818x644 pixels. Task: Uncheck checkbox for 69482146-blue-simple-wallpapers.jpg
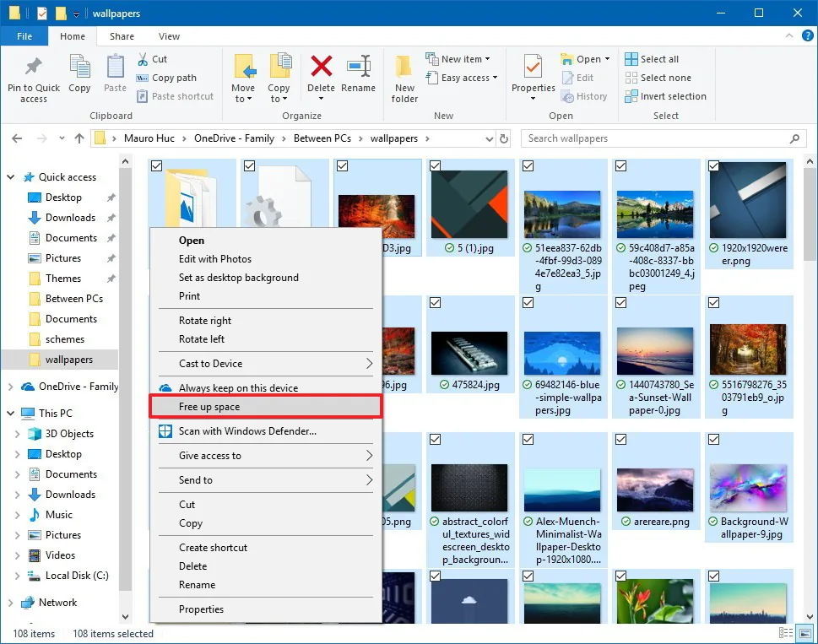(x=528, y=302)
